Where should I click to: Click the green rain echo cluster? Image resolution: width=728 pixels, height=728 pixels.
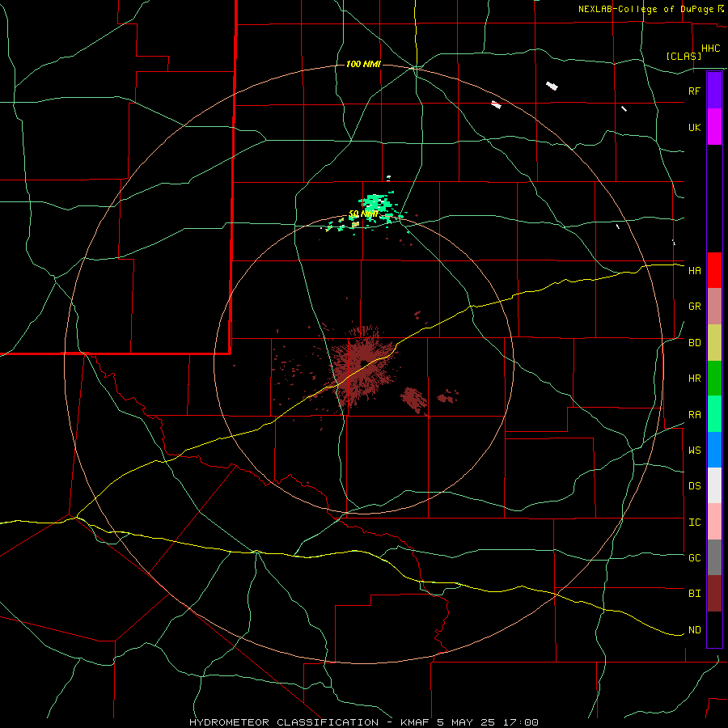[x=376, y=205]
